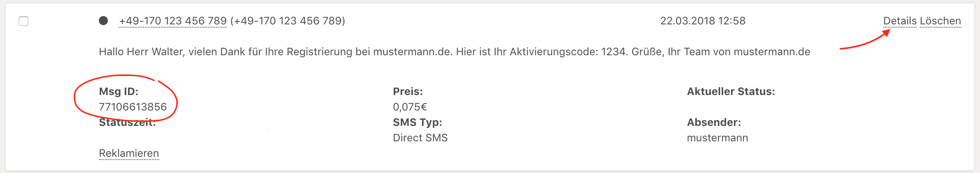
Task: Click the Reklamieren link
Action: pyautogui.click(x=129, y=153)
